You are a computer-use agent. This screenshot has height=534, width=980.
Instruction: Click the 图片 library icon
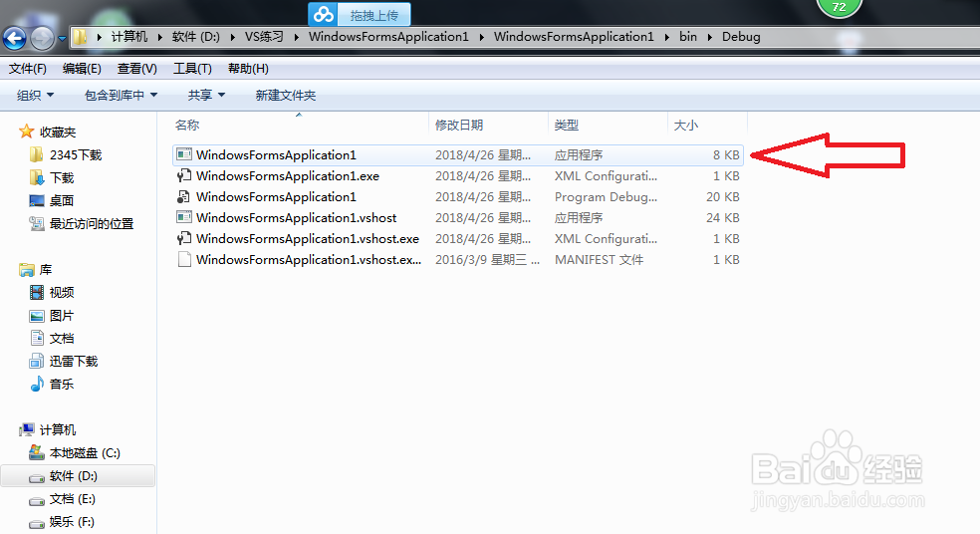(37, 316)
